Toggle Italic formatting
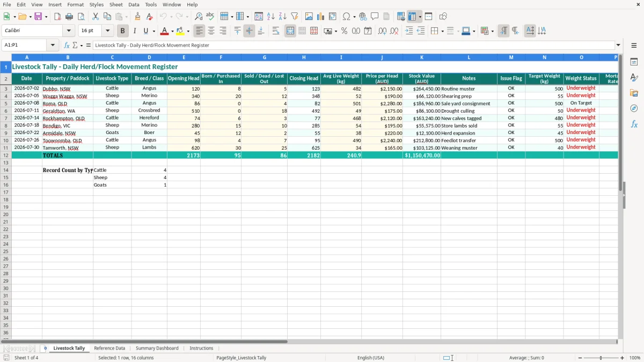This screenshot has width=644, height=362. [x=135, y=31]
